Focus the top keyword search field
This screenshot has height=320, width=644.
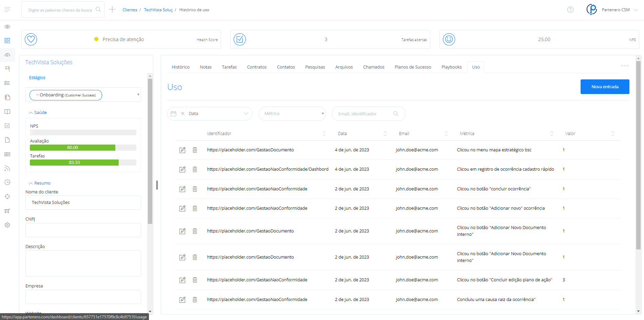(x=63, y=10)
